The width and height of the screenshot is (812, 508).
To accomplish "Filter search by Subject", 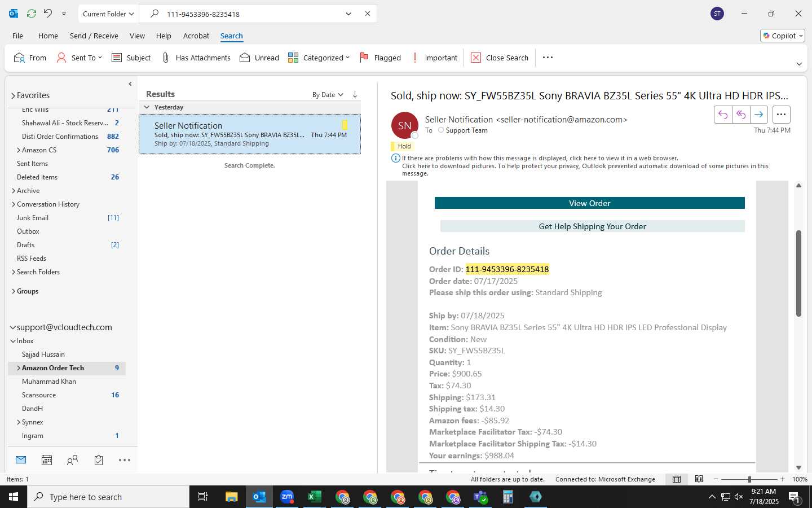I will coord(131,58).
